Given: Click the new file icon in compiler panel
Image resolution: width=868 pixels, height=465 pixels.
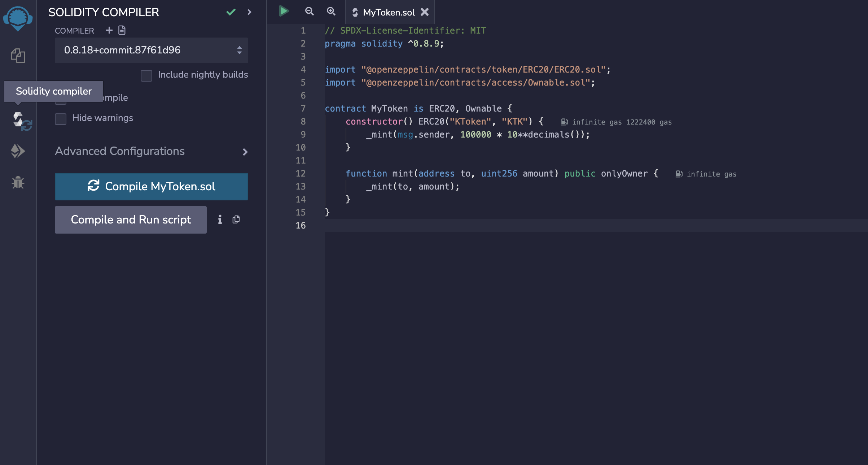Looking at the screenshot, I should click(x=108, y=30).
